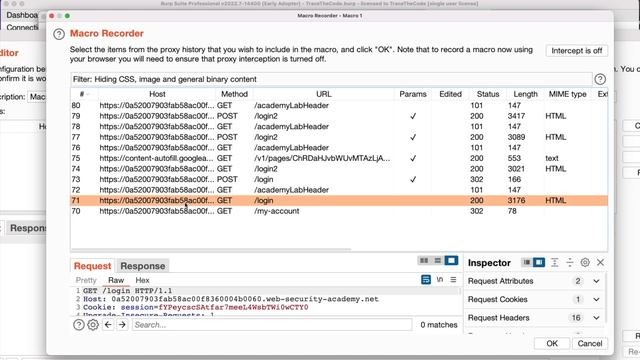The image size is (640, 360).
Task: Select row 70 GET /my-account
Action: (x=339, y=211)
